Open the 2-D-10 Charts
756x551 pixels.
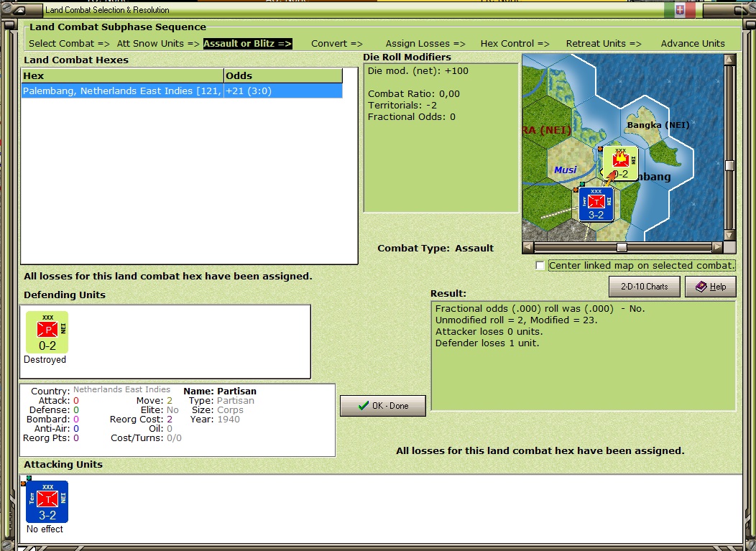644,287
